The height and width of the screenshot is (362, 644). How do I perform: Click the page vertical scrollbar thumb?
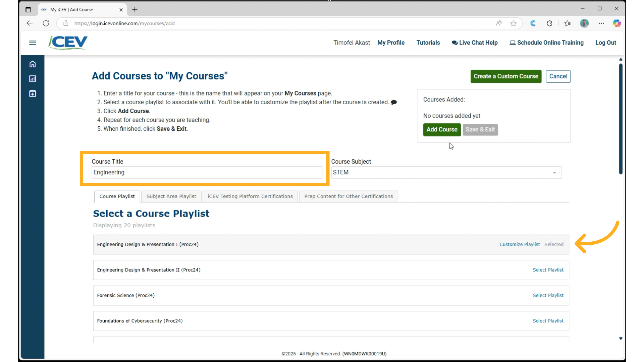[x=621, y=119]
